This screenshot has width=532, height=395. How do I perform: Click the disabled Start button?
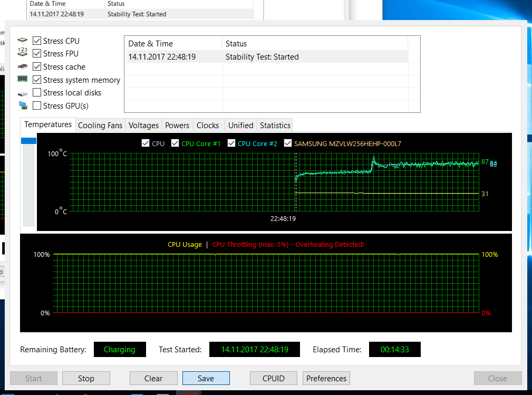pos(34,378)
